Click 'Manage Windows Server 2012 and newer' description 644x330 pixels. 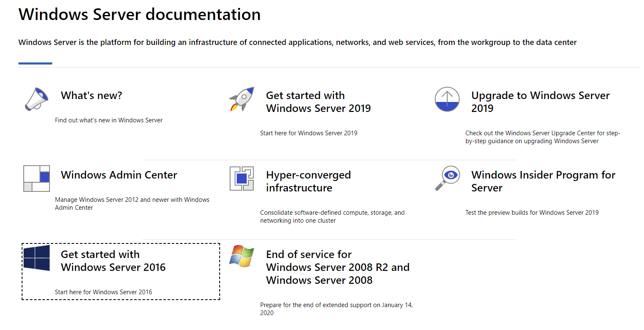click(x=132, y=203)
